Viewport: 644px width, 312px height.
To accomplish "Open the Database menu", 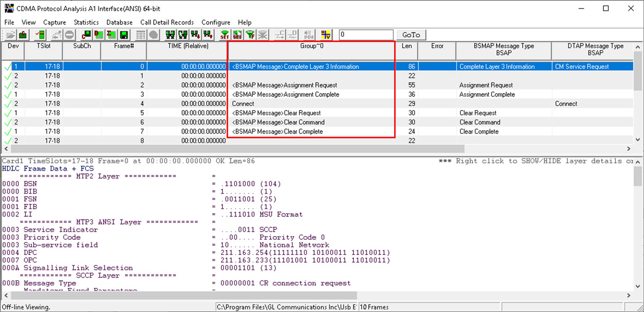I will click(x=120, y=22).
